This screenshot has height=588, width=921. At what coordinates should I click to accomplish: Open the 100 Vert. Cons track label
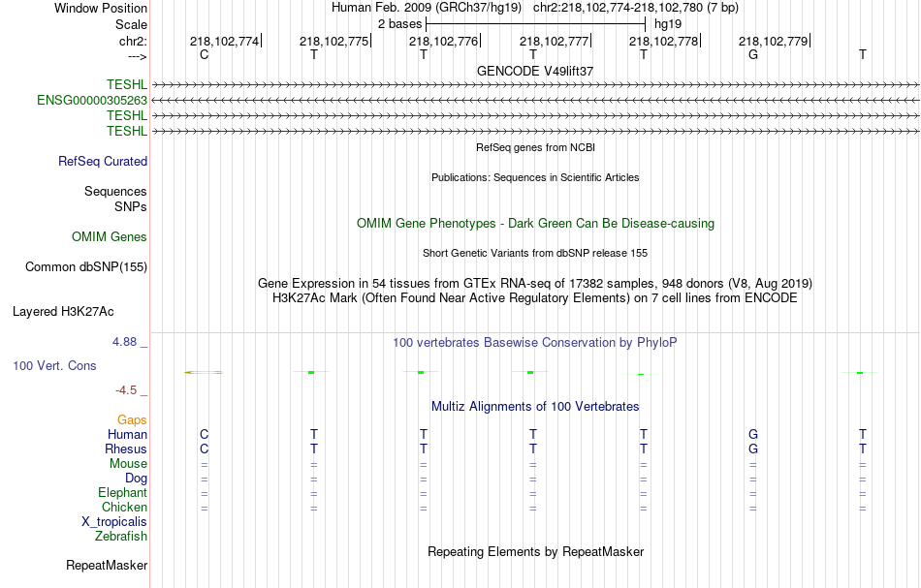[x=54, y=365]
